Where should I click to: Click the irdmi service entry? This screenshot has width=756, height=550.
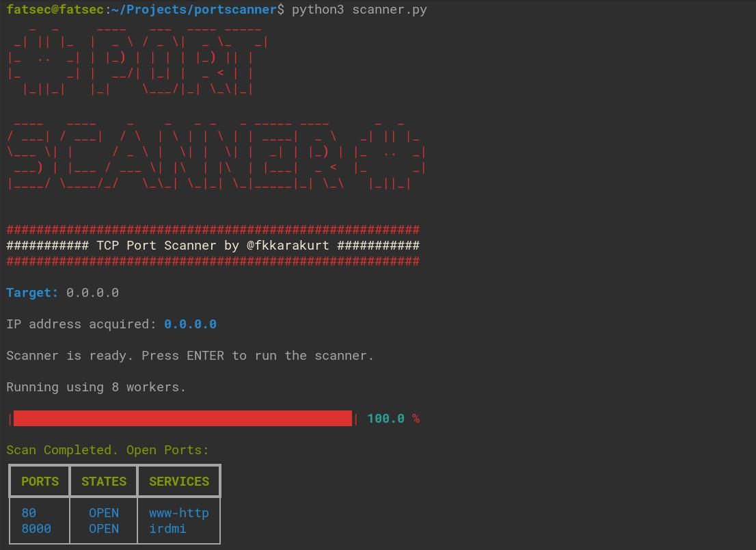tap(167, 528)
